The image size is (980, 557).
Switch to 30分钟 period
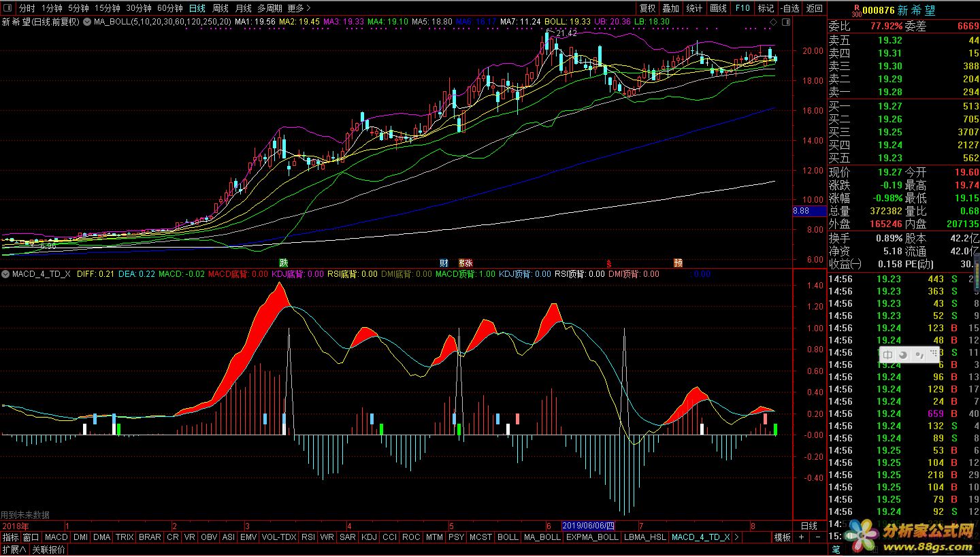(138, 8)
